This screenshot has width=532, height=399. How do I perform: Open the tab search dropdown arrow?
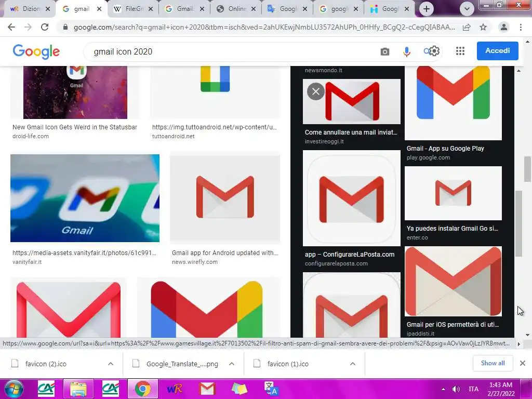coord(467,9)
